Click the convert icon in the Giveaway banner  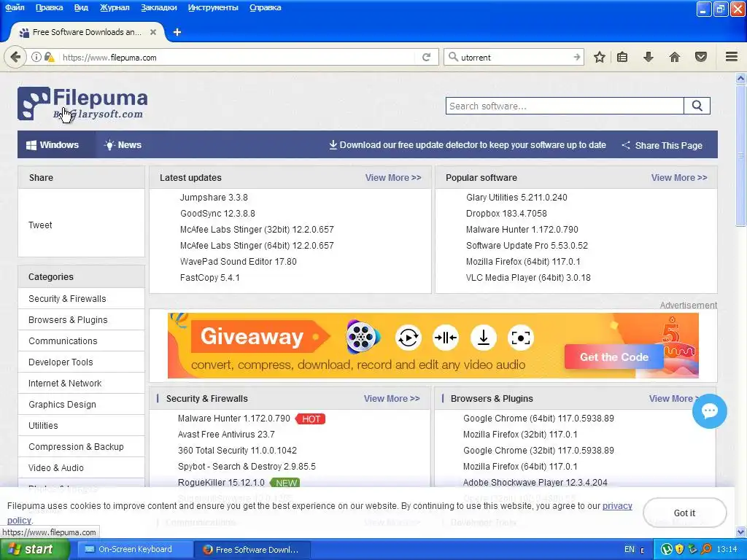coord(409,338)
